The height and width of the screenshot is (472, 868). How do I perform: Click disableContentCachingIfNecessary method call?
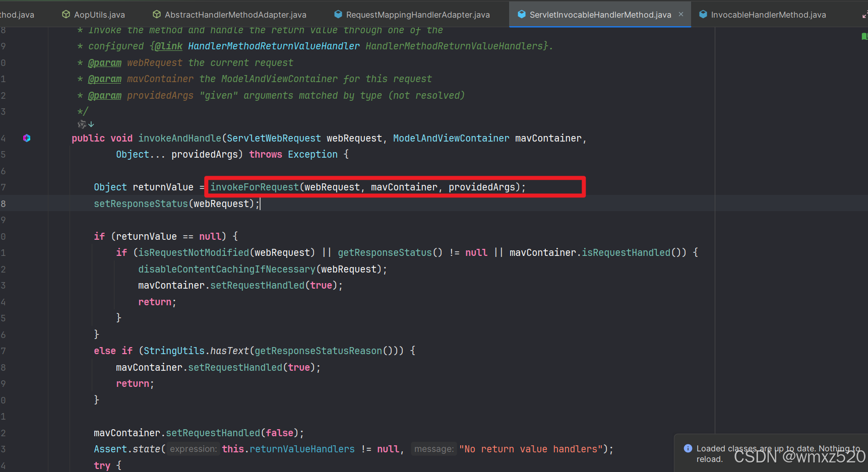pyautogui.click(x=227, y=269)
